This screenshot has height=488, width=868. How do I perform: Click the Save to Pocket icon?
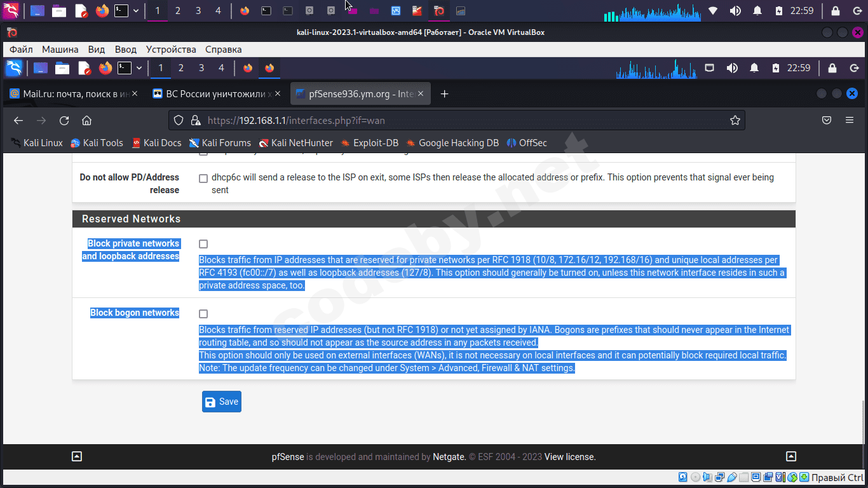(827, 121)
